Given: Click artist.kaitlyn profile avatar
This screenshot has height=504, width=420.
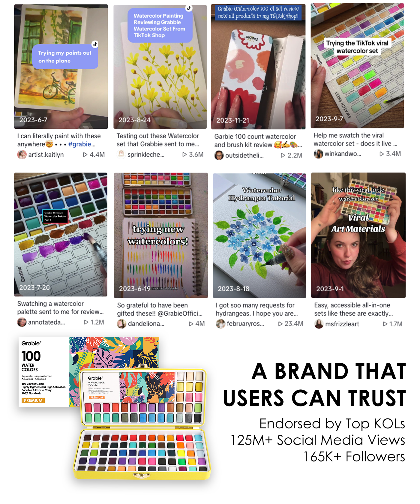Looking at the screenshot, I should 22,155.
